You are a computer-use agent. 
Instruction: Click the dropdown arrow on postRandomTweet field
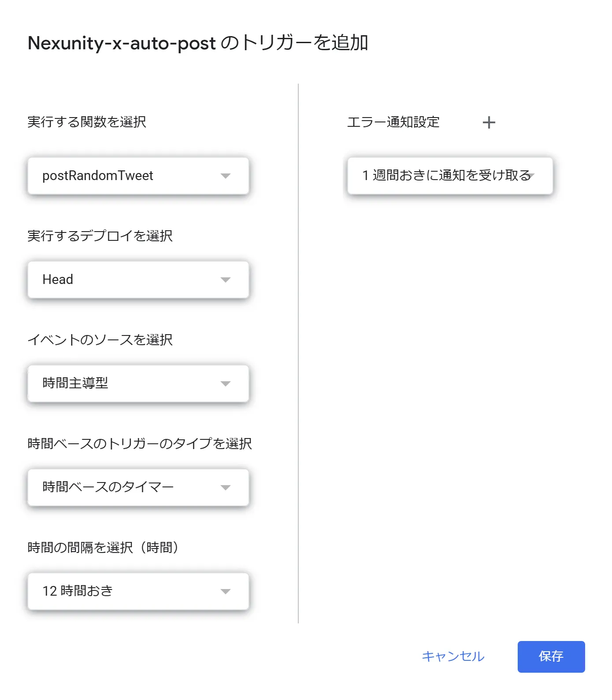tap(226, 176)
